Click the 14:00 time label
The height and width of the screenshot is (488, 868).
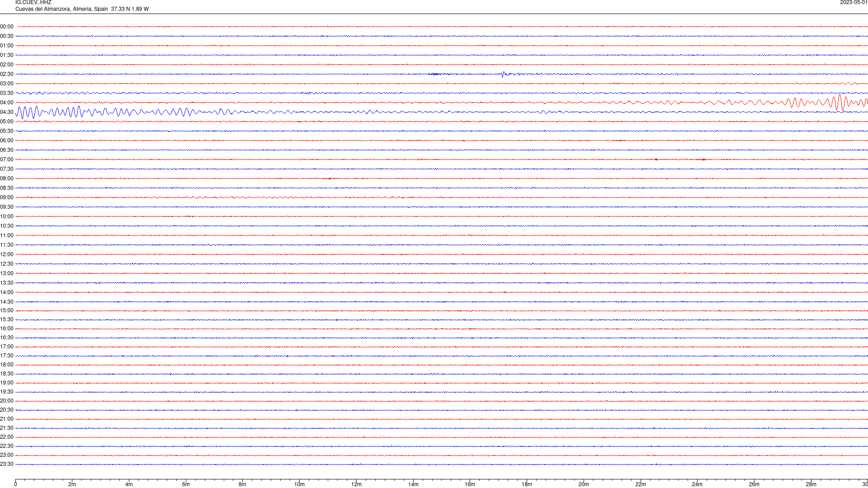pos(7,292)
